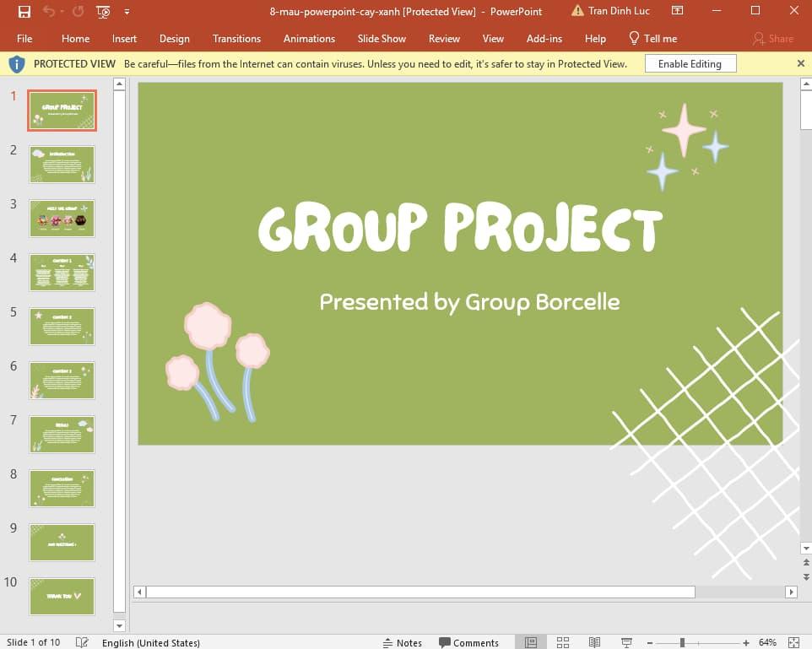
Task: Increase zoom with the plus on zoom slider
Action: 746,642
